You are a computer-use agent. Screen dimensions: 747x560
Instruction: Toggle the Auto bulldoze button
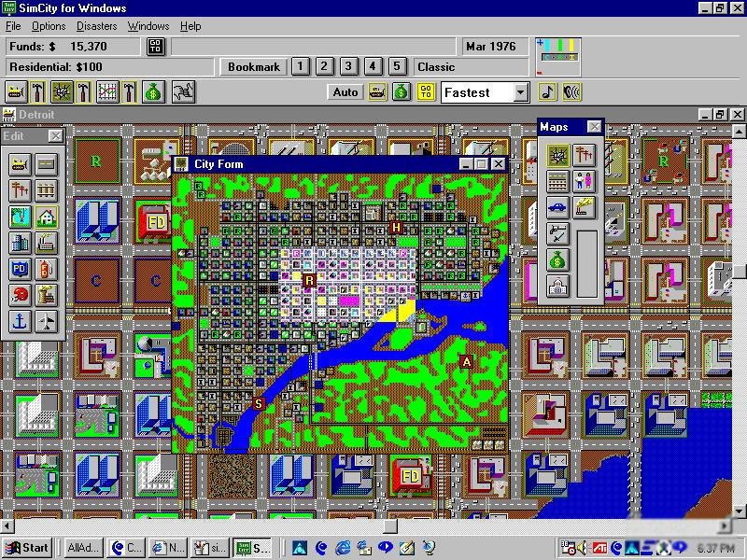tap(345, 91)
